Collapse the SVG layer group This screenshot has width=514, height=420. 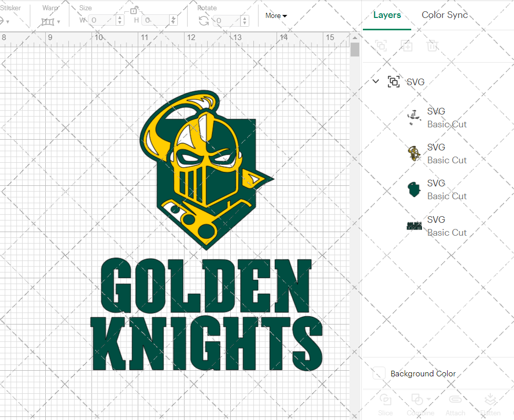375,81
